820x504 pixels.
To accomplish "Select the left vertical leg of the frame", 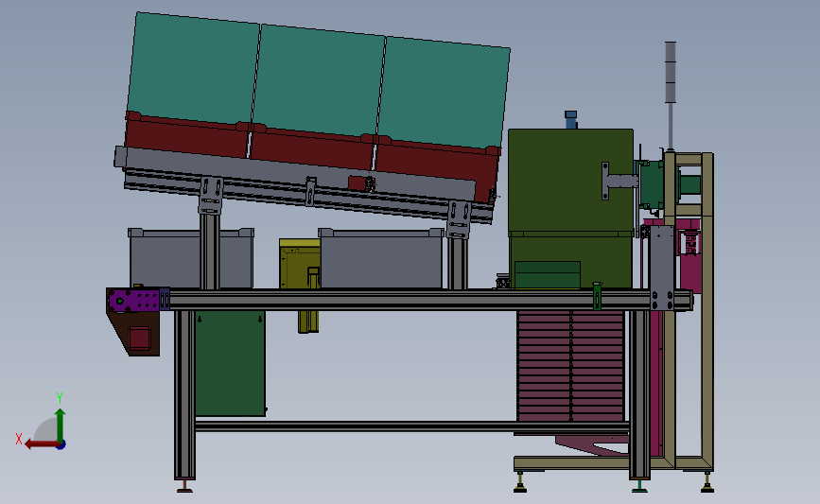I will [184, 394].
